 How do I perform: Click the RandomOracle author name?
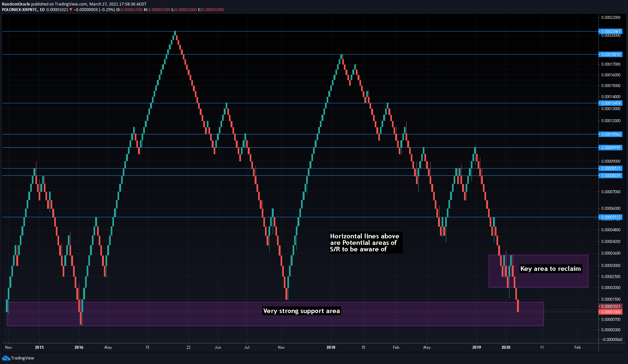[x=16, y=4]
